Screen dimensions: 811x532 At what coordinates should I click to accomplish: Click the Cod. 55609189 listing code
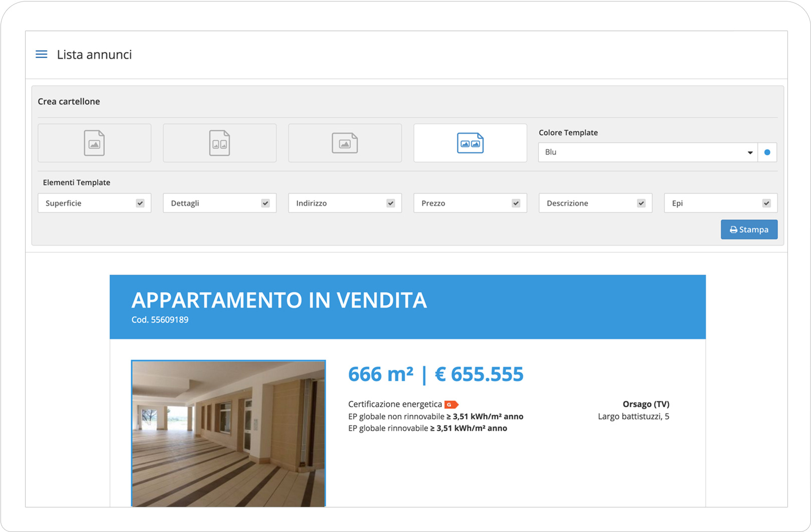tap(160, 320)
